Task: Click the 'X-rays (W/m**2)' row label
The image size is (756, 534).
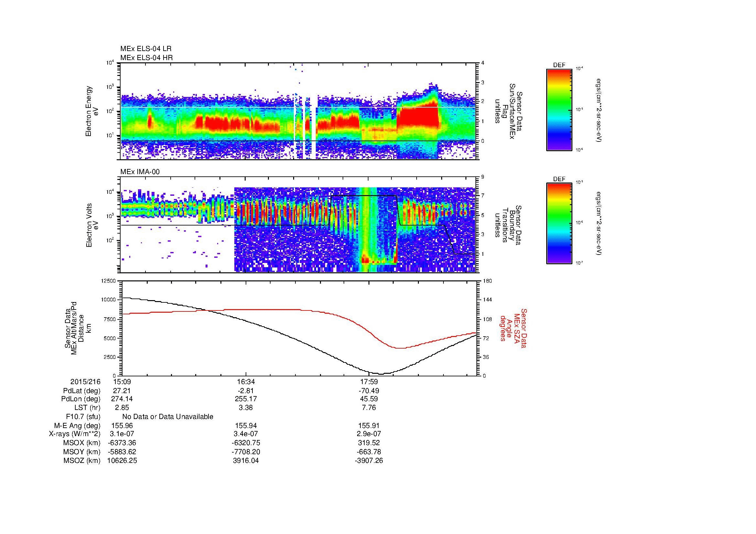Action: tap(74, 434)
